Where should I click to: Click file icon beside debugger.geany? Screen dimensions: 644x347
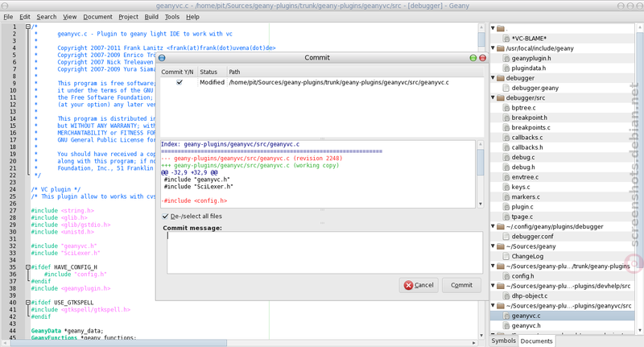tap(506, 88)
